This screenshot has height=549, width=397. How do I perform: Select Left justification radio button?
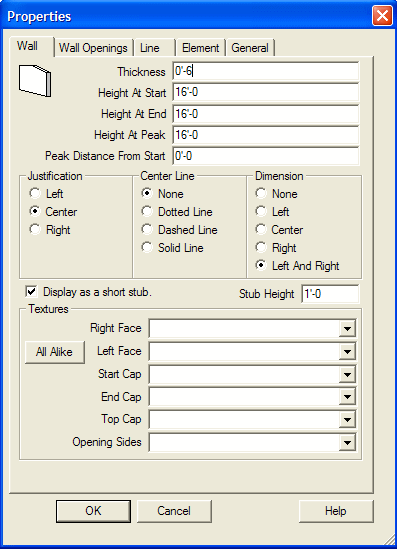[35, 193]
